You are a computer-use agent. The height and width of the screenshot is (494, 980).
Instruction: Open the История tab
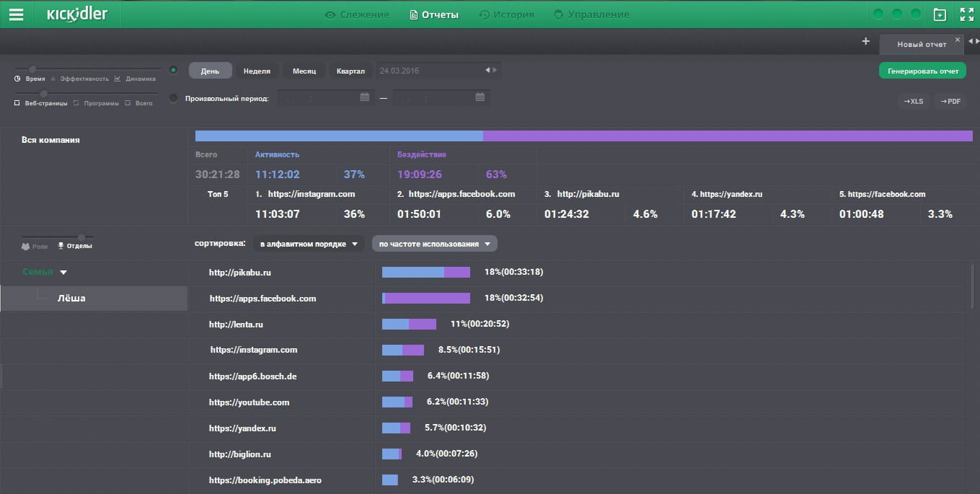point(507,14)
